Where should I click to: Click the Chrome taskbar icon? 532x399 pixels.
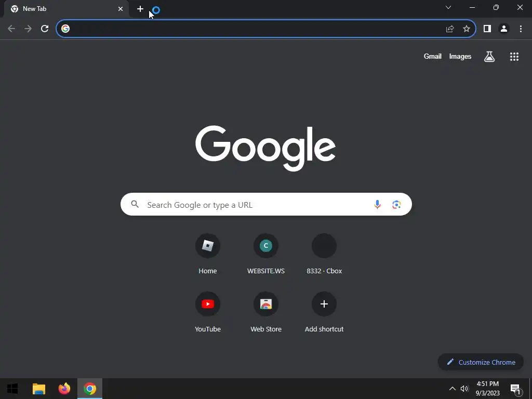[x=90, y=389]
